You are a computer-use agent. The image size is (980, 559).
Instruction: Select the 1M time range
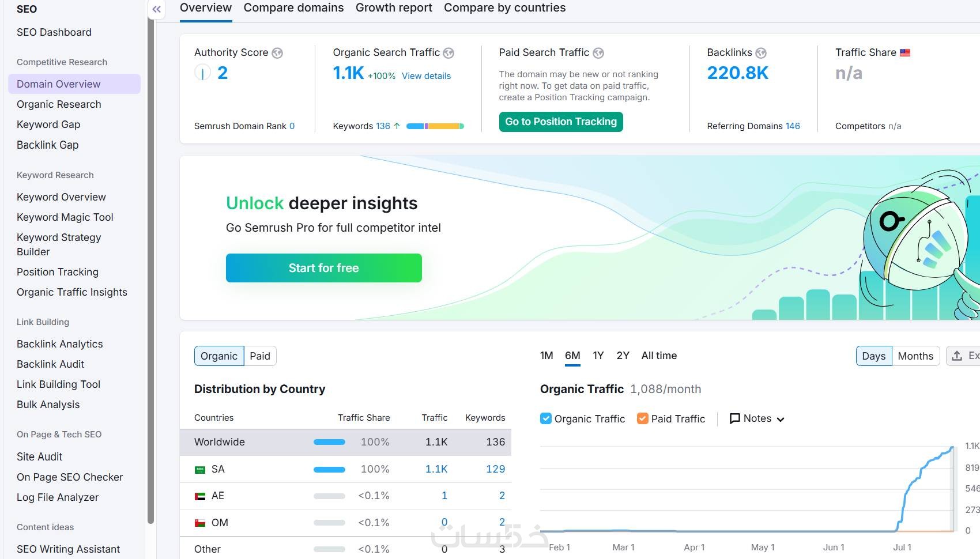[x=546, y=356]
